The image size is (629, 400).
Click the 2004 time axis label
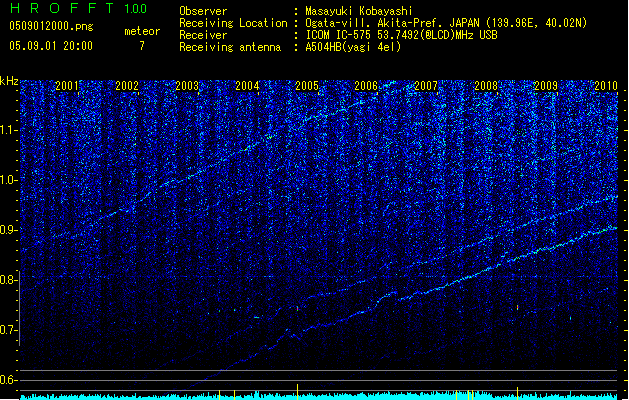(x=247, y=86)
